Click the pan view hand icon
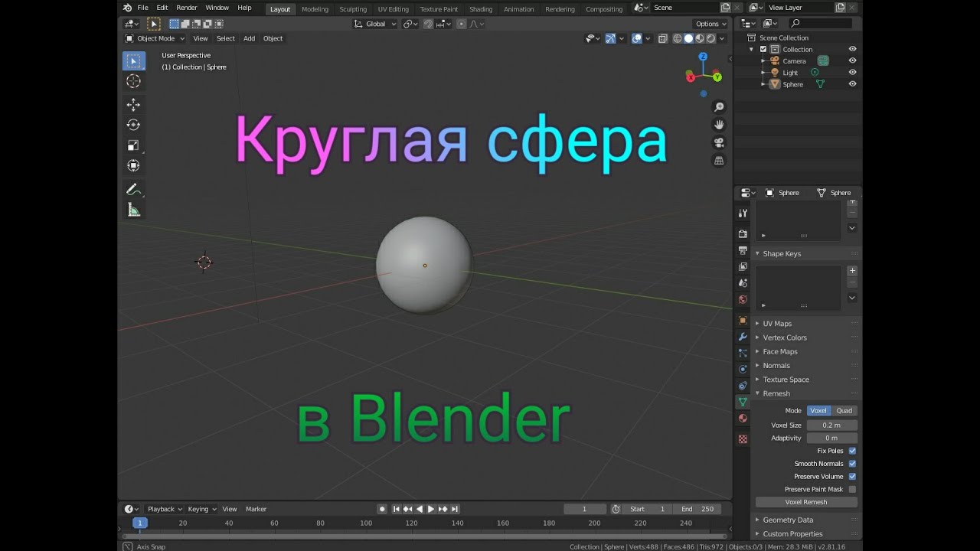The height and width of the screenshot is (551, 980). tap(719, 125)
